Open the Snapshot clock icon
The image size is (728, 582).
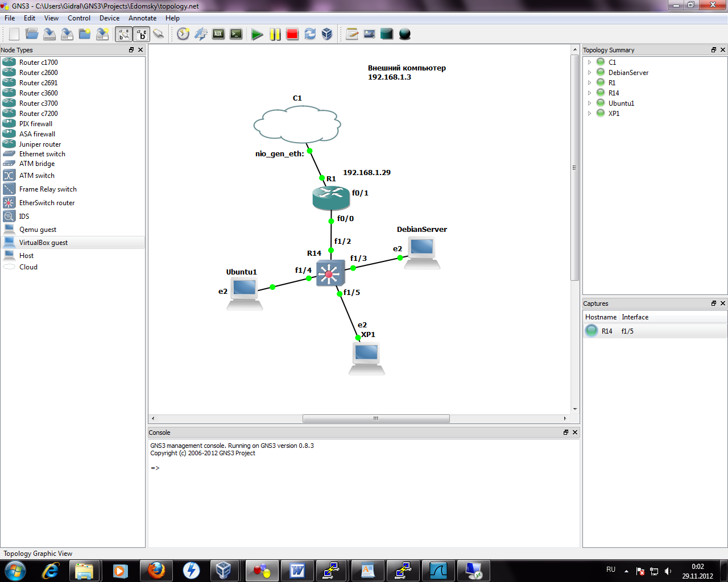183,34
